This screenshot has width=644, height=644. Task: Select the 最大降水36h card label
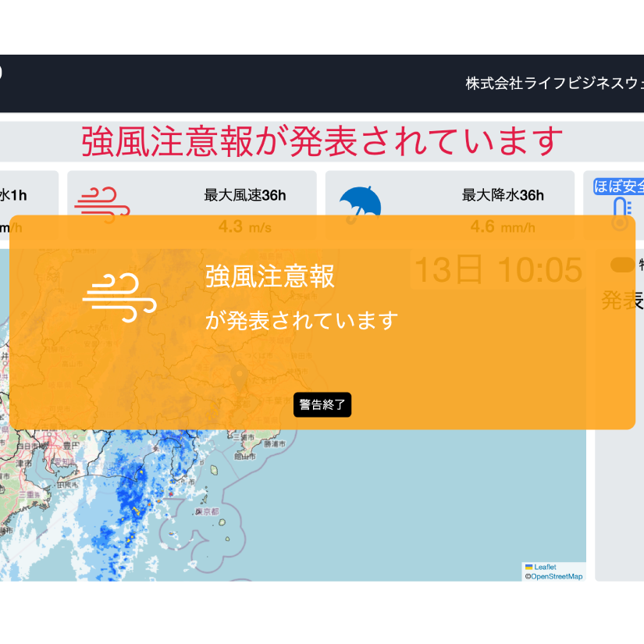(503, 195)
